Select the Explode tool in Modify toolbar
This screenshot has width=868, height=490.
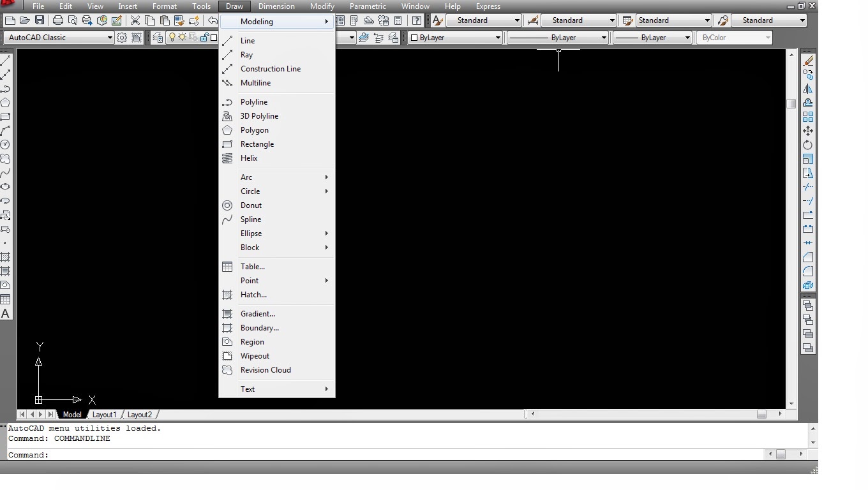pos(808,285)
